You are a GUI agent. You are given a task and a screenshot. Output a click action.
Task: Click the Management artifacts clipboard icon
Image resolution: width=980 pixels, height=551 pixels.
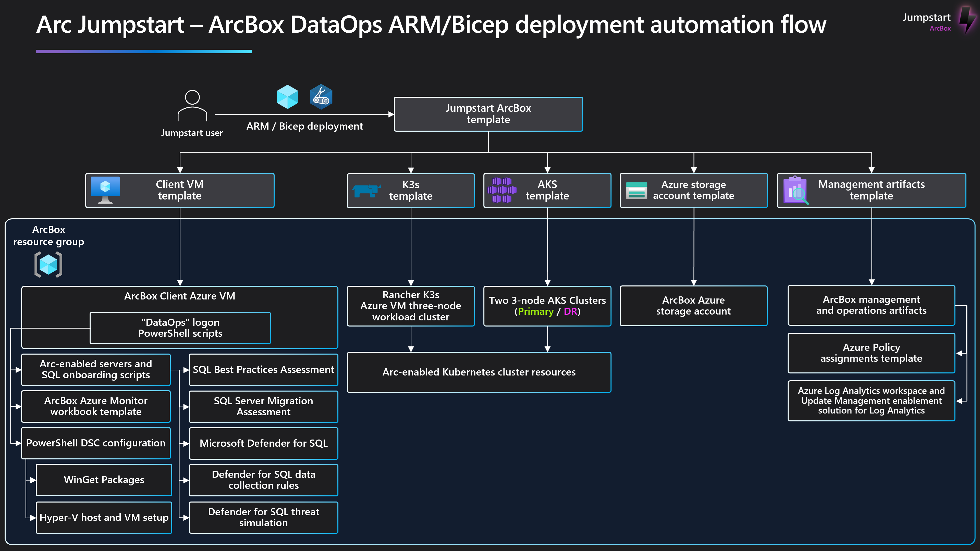(795, 190)
